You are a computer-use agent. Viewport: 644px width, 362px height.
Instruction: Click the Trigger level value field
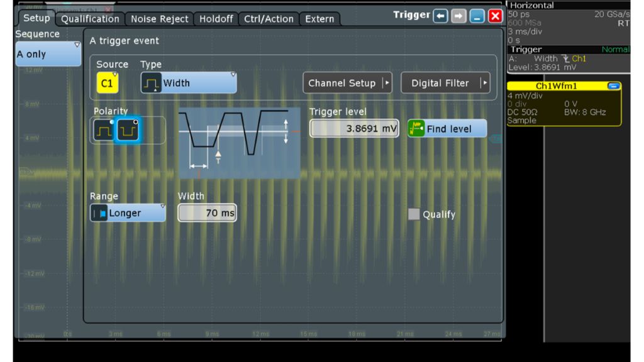pyautogui.click(x=355, y=129)
